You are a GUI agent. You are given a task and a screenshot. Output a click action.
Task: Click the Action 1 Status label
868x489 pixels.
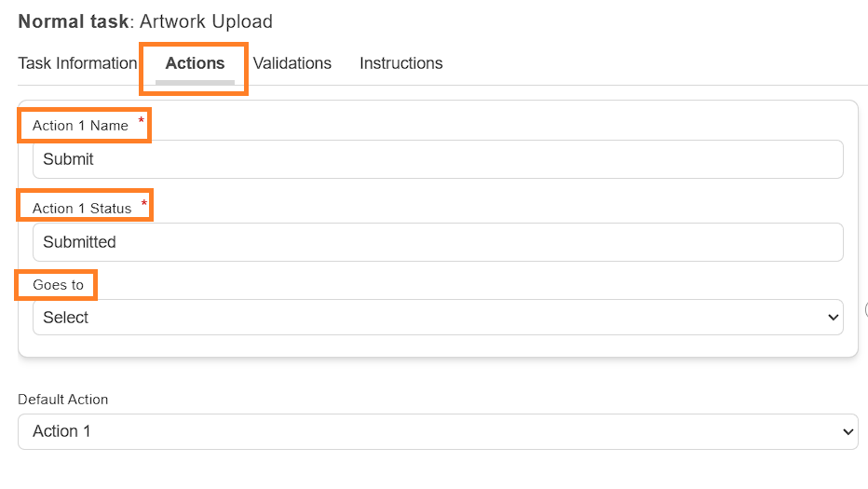(x=82, y=209)
